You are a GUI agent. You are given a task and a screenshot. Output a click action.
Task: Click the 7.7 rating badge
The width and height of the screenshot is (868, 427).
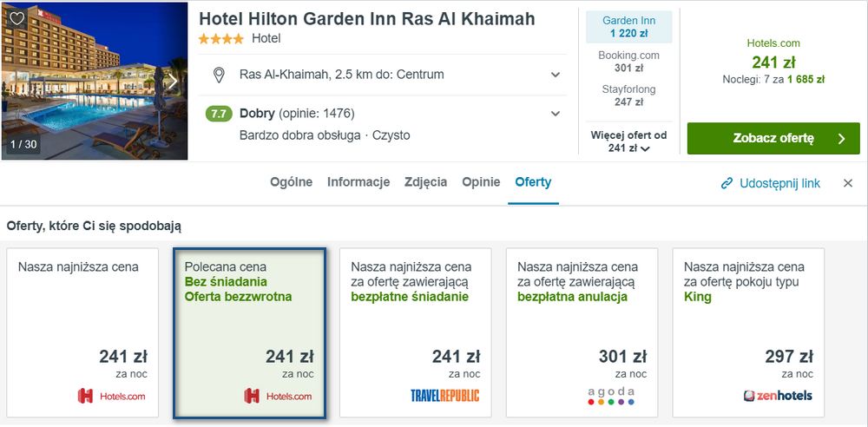219,114
